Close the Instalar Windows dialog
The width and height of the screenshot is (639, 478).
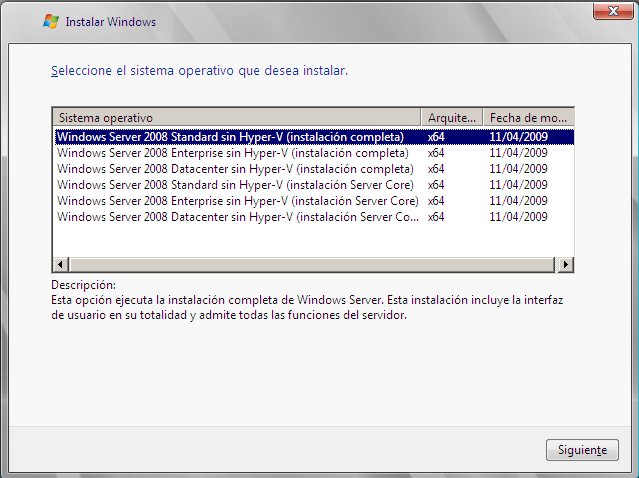[x=613, y=11]
